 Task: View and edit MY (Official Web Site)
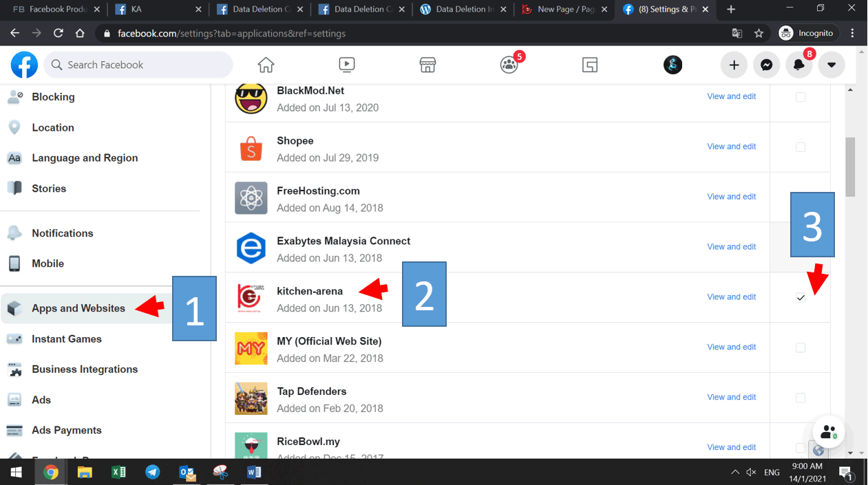click(x=731, y=347)
